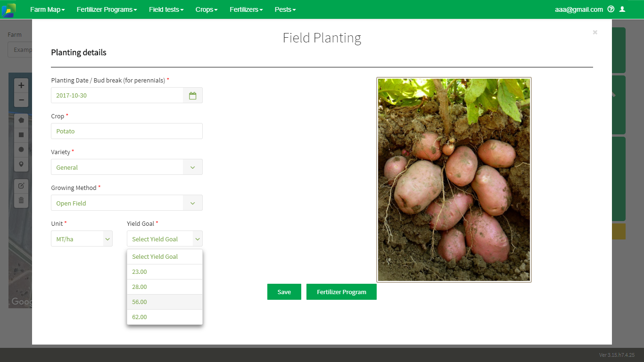Click the delete layers trash icon
The height and width of the screenshot is (362, 644).
tap(21, 200)
